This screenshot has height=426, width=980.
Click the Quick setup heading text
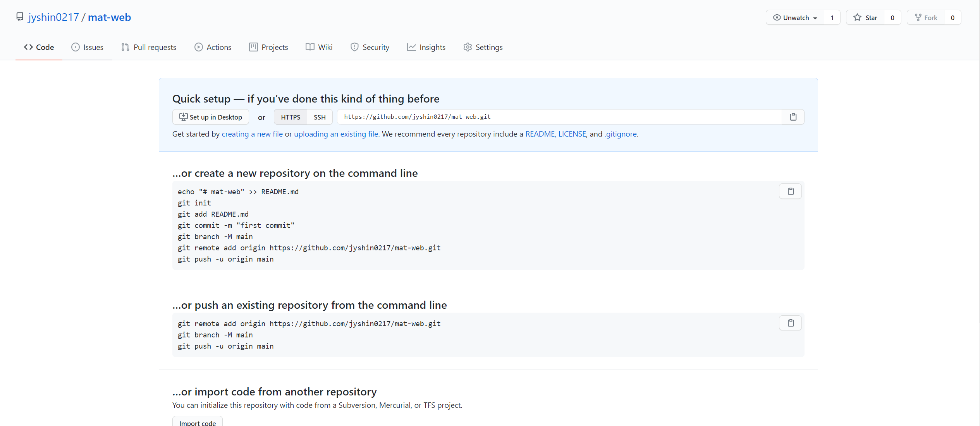[x=306, y=99]
